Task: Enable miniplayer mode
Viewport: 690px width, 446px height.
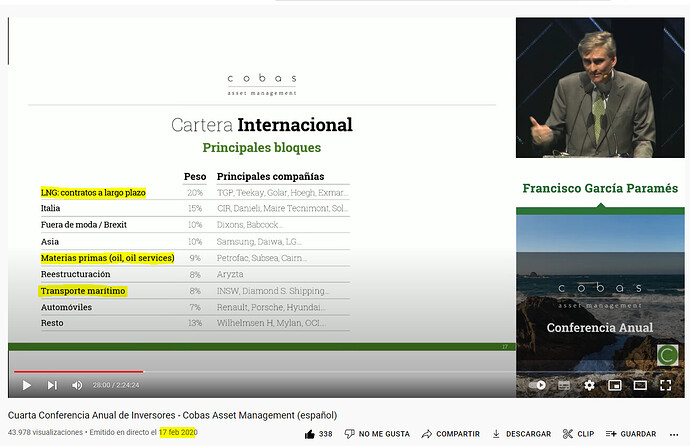Action: pos(614,386)
